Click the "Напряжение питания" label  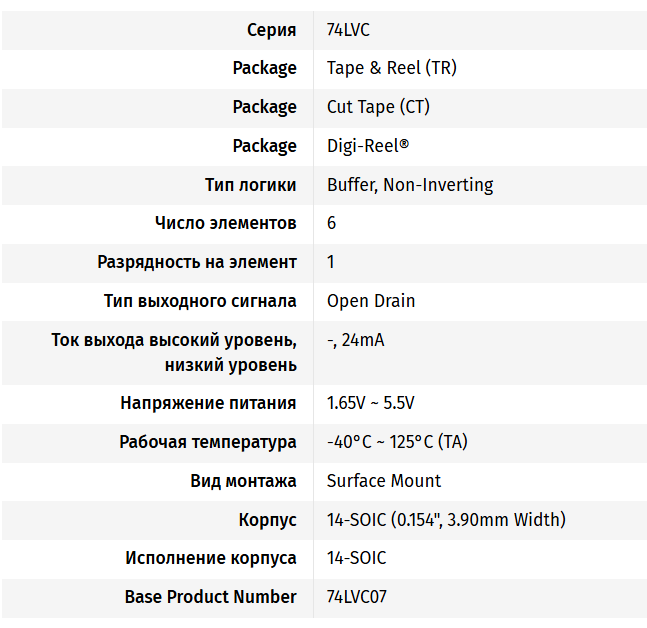click(208, 403)
